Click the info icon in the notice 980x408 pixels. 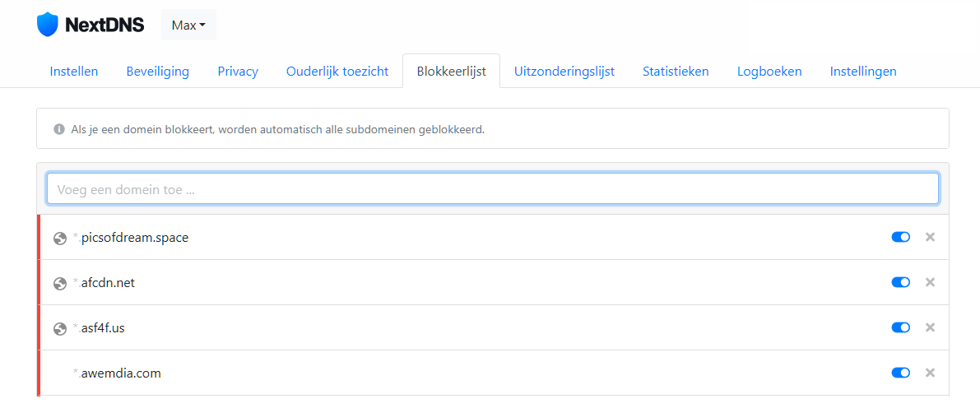tap(59, 129)
